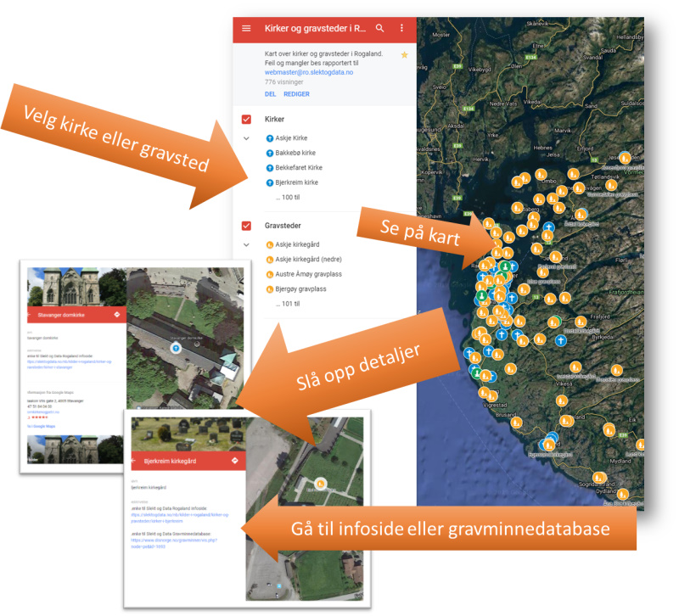This screenshot has height=616, width=679.
Task: Click the orange icon beside Austre Åmøy gravplass
Action: click(269, 274)
